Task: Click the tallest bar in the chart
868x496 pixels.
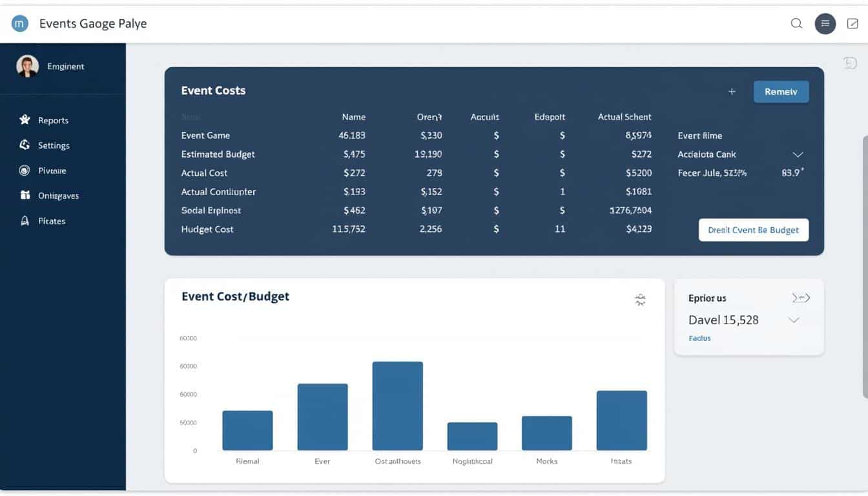Action: pos(397,406)
